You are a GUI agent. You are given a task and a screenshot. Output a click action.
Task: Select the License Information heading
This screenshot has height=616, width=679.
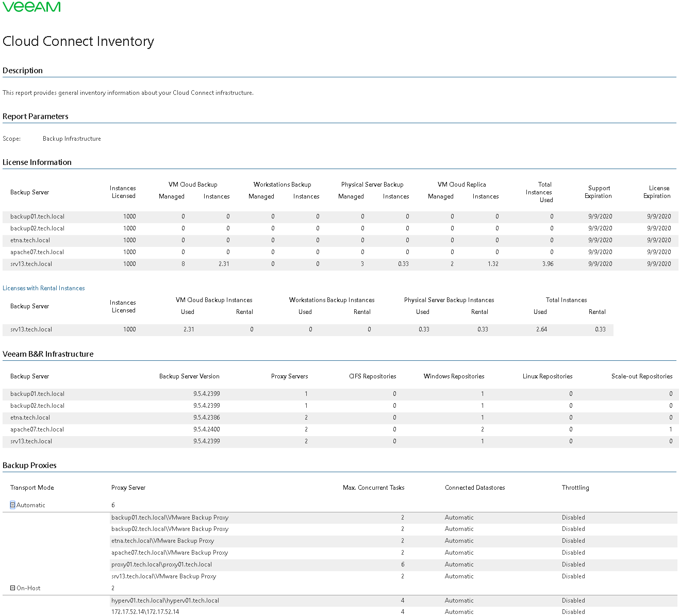tap(37, 162)
